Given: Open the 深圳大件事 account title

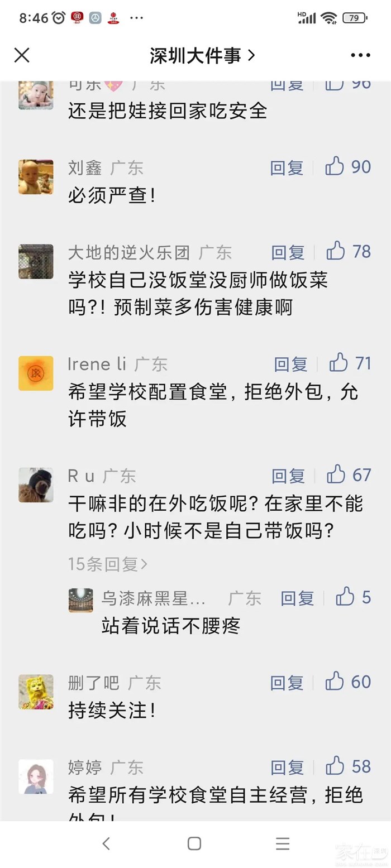Looking at the screenshot, I should click(202, 55).
